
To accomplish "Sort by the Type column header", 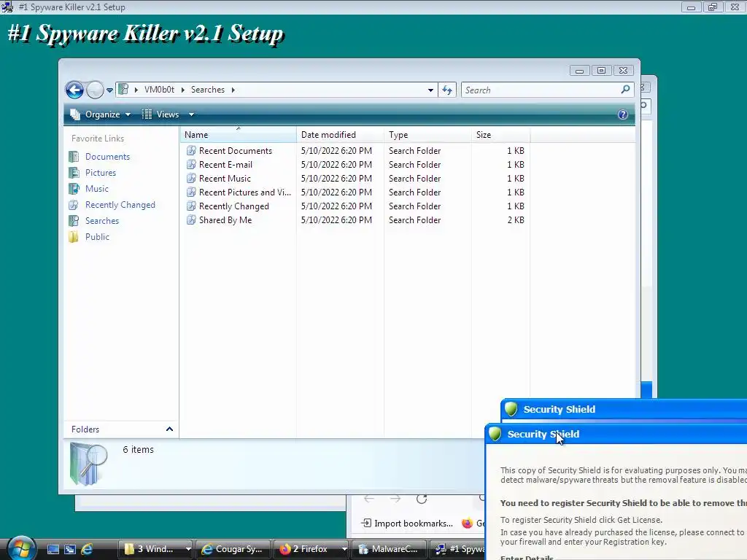I will [x=427, y=135].
